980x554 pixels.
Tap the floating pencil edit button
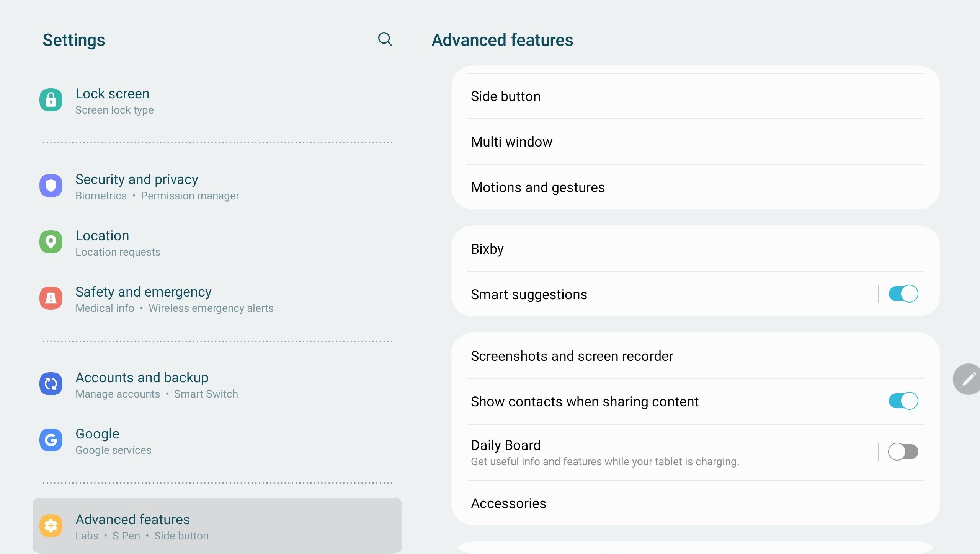pos(968,379)
